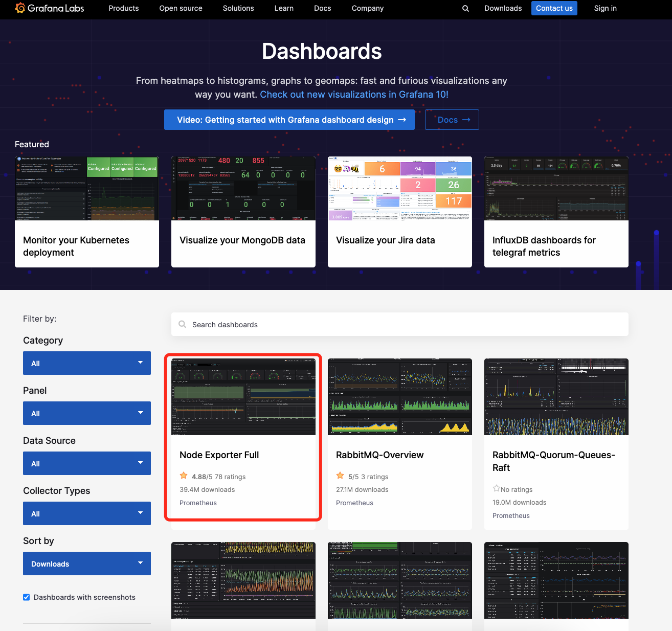This screenshot has width=672, height=631.
Task: Open the Open source menu
Action: 181,8
